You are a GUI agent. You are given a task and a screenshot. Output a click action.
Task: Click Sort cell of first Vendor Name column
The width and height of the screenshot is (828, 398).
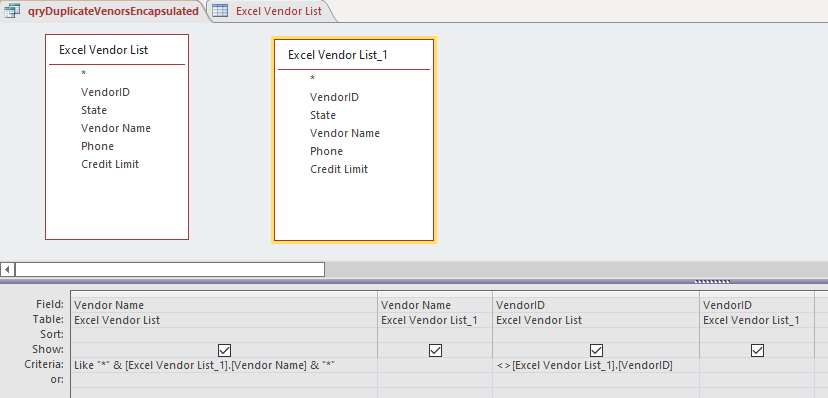tap(224, 335)
